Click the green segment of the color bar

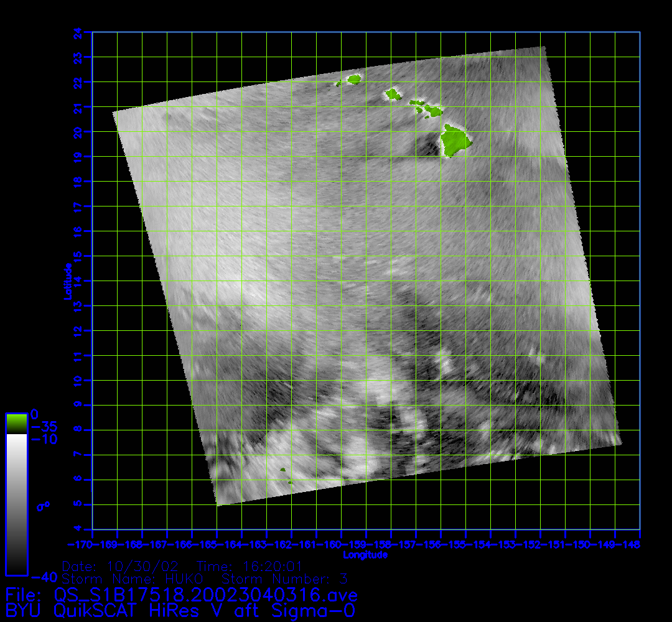pos(16,424)
